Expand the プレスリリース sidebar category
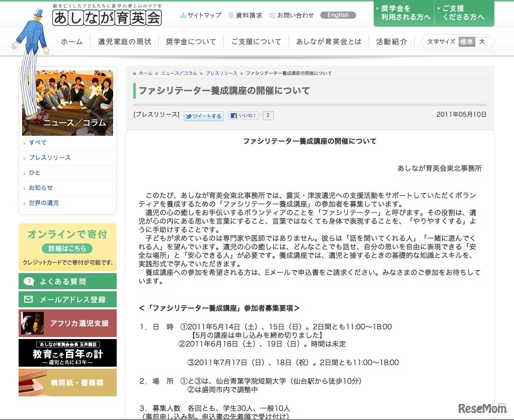 point(50,157)
